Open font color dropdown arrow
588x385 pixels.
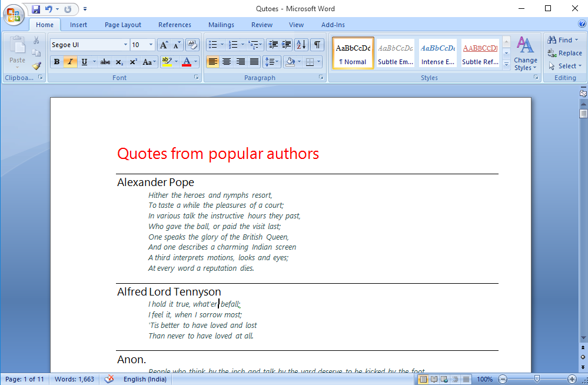point(196,62)
